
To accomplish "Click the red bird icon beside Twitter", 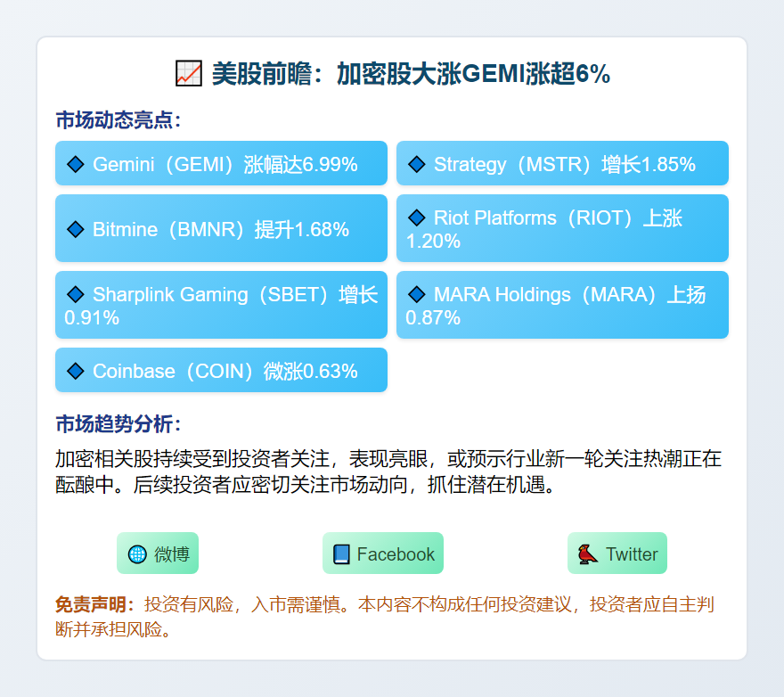I will [587, 553].
